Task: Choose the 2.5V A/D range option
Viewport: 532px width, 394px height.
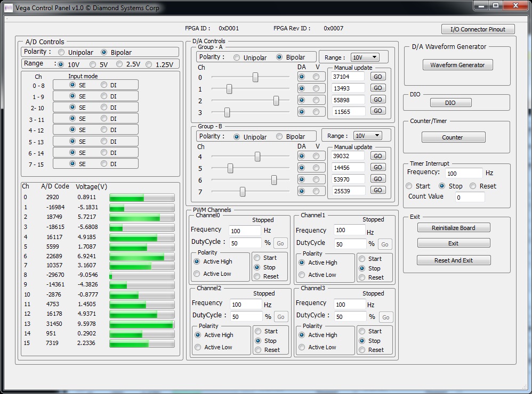Action: 119,64
